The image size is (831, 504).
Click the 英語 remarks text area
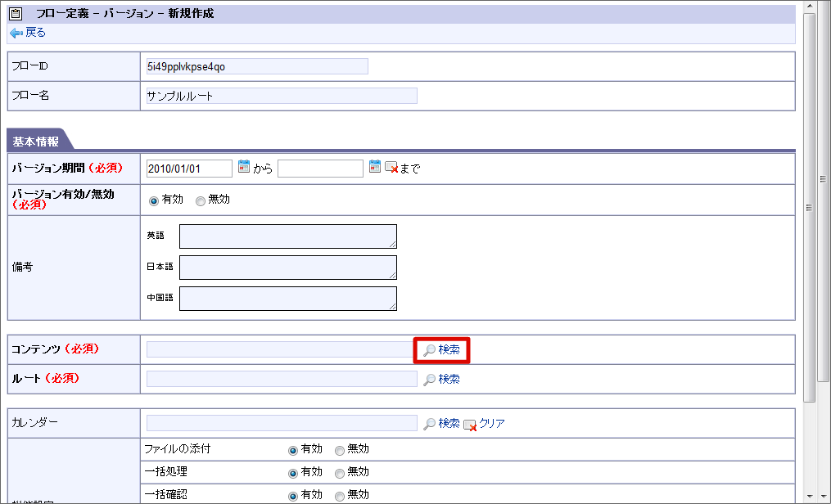point(287,236)
